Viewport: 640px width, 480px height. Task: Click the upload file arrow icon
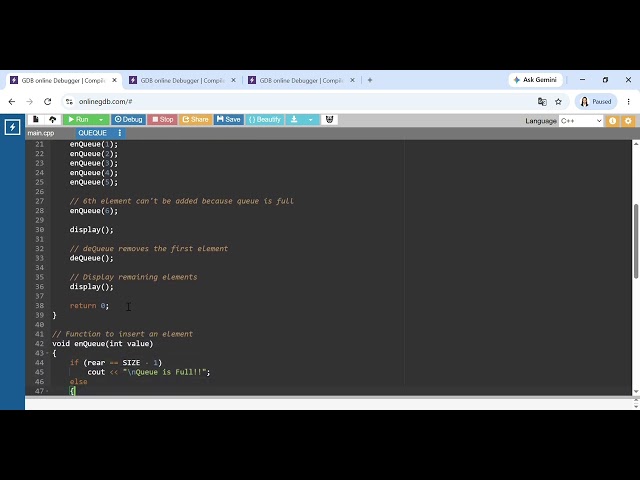click(x=53, y=119)
